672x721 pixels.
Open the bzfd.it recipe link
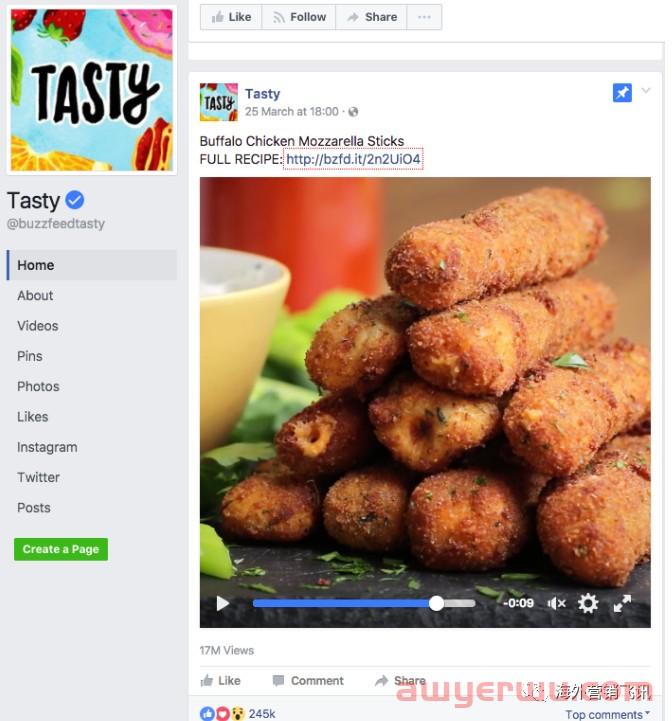pos(353,159)
